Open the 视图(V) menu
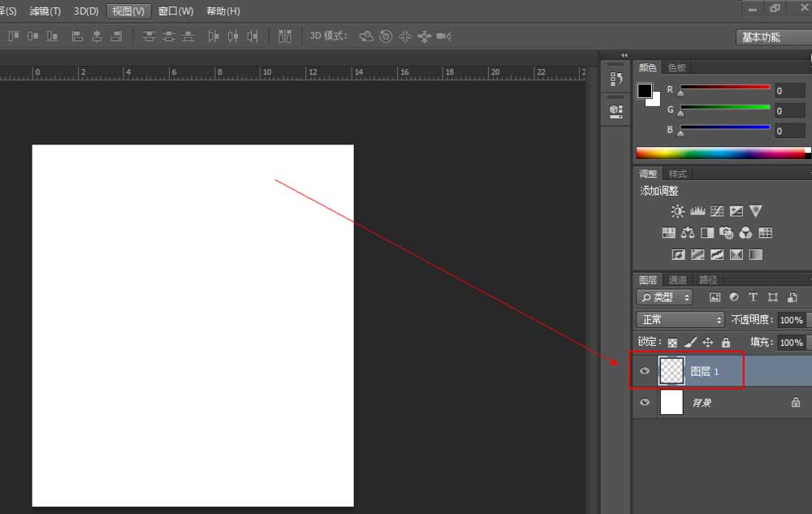 tap(128, 11)
